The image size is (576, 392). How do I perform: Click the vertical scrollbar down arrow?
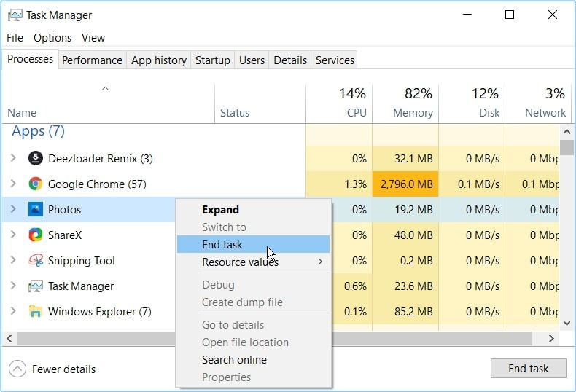point(567,321)
